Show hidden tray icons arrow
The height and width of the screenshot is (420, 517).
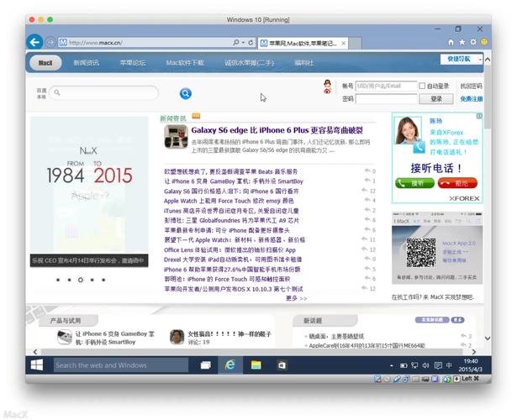tap(392, 365)
